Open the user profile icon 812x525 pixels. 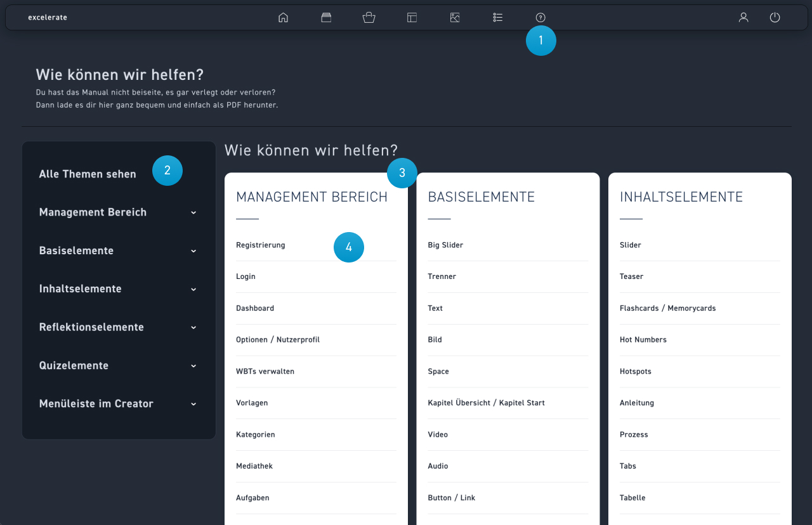pos(743,18)
